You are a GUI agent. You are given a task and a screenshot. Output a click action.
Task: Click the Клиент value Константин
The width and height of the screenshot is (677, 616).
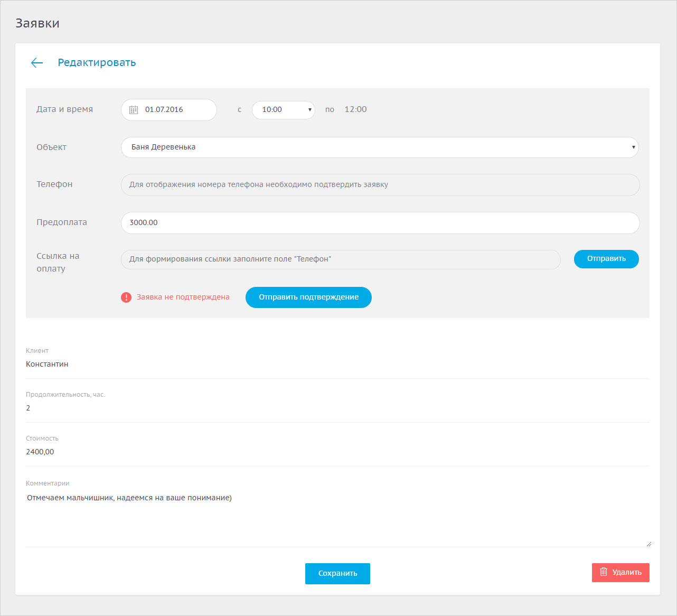pyautogui.click(x=47, y=364)
